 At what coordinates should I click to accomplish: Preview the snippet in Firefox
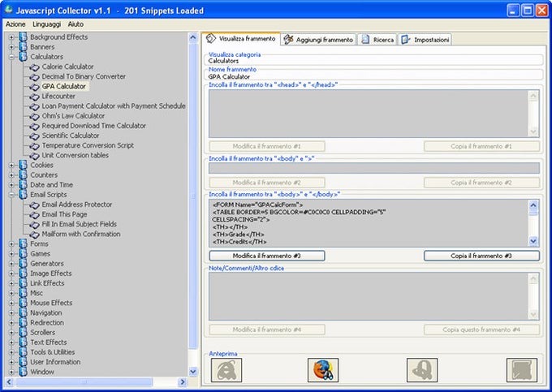pos(323,370)
